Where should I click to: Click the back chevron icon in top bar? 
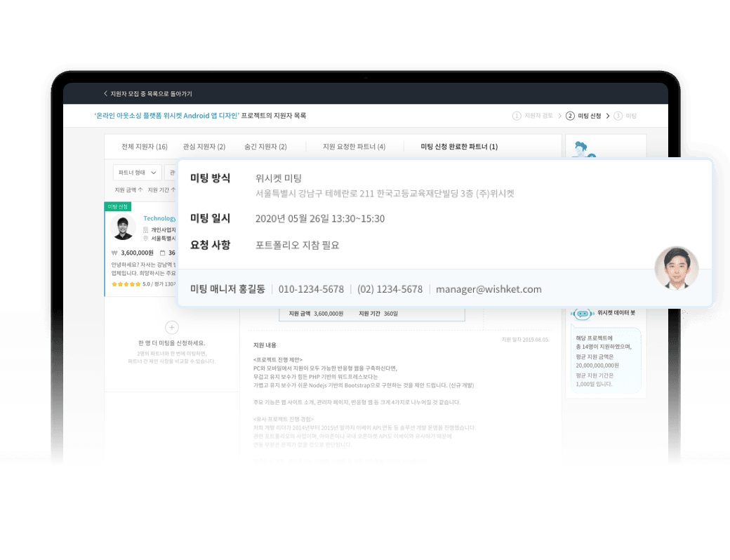click(x=107, y=93)
